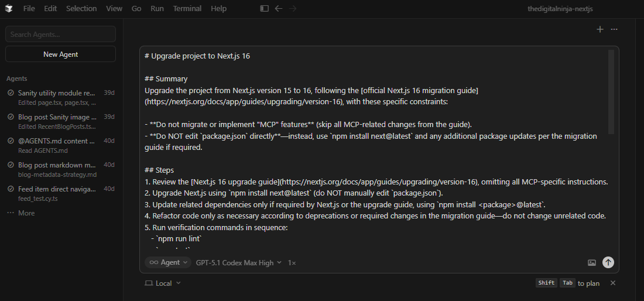Click the ellipsis icon next to More
The width and height of the screenshot is (644, 301).
11,213
